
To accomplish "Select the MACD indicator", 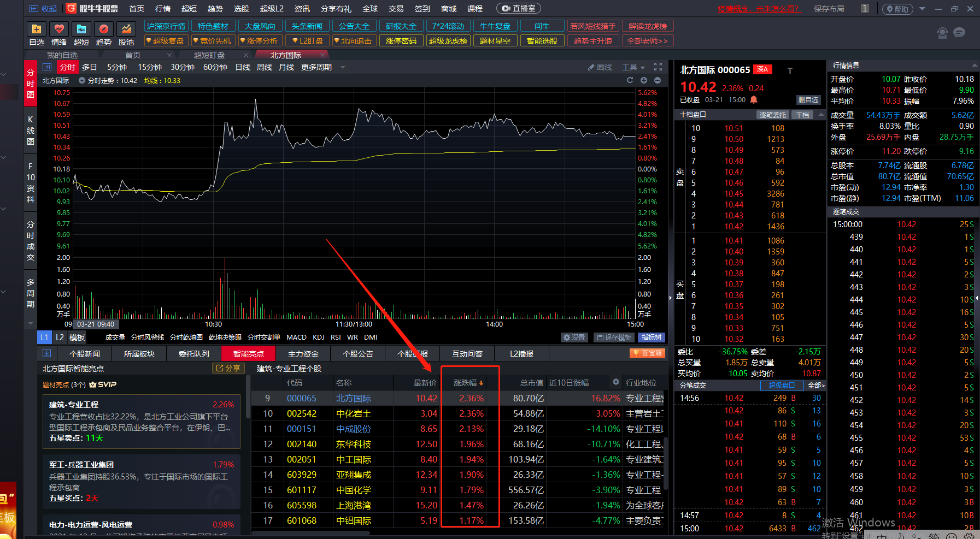I will 296,337.
